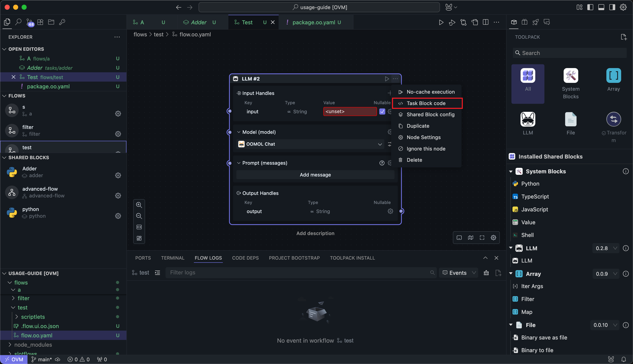Click the canvas zoom out icon

point(139,216)
